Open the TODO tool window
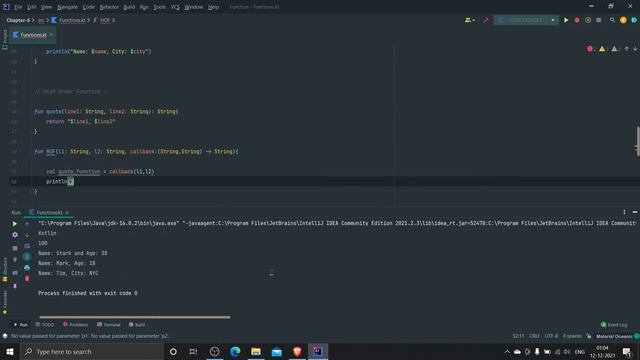The width and height of the screenshot is (640, 360). (45, 325)
